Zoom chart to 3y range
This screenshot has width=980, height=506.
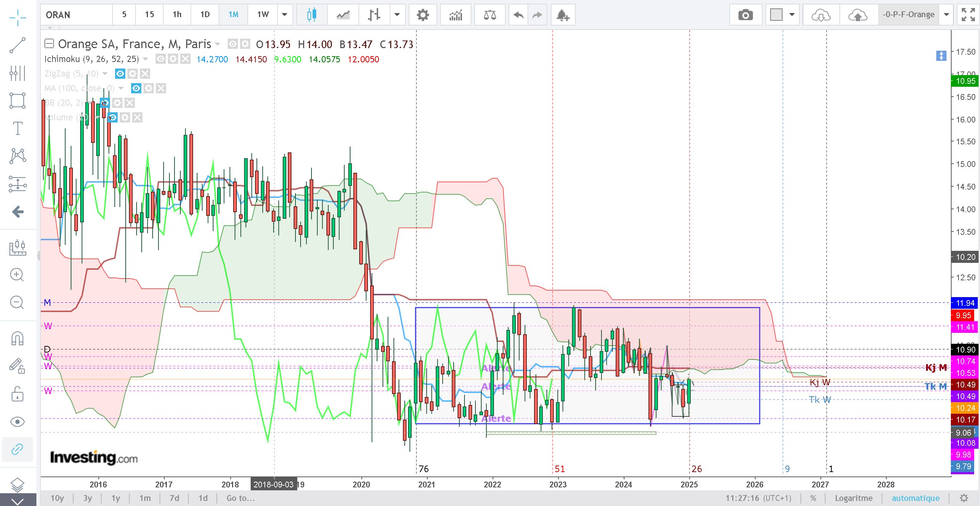coord(87,498)
